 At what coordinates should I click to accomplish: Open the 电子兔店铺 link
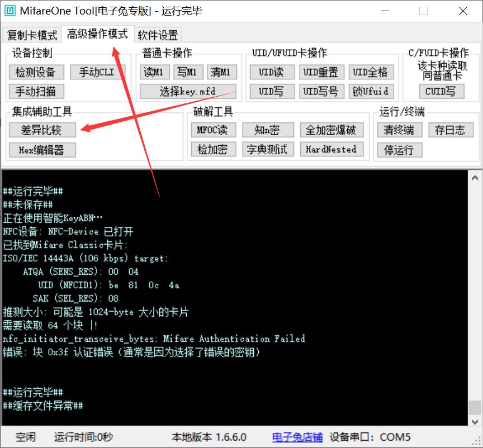297,437
